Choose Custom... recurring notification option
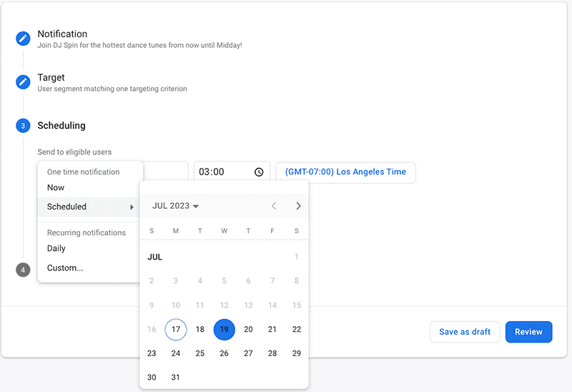 65,268
